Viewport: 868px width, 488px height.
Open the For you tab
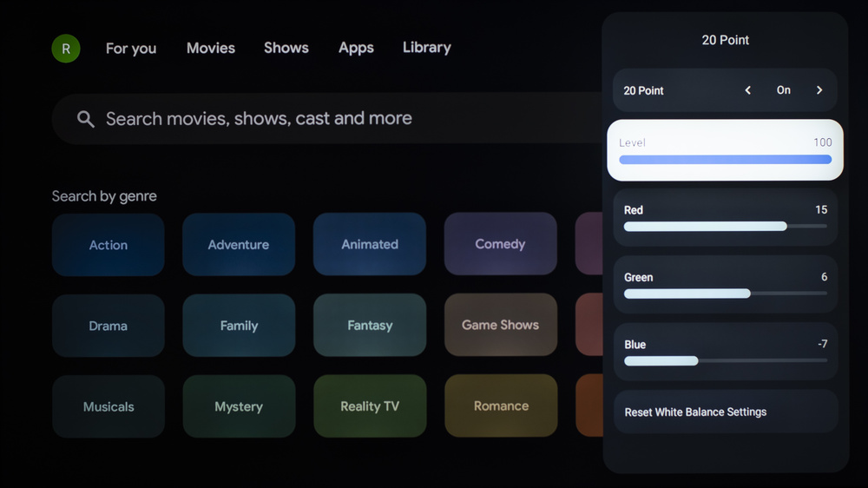tap(131, 49)
